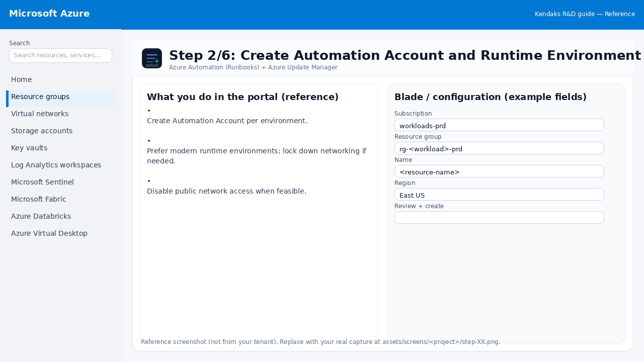The height and width of the screenshot is (362, 644).
Task: Click 'Disable public network access when feasible.'
Action: (x=226, y=191)
